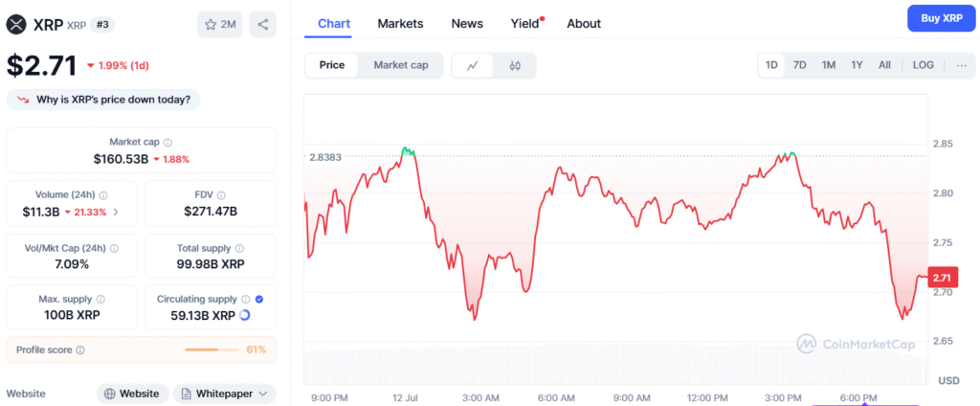Switch chart to candlestick view icon

point(515,65)
